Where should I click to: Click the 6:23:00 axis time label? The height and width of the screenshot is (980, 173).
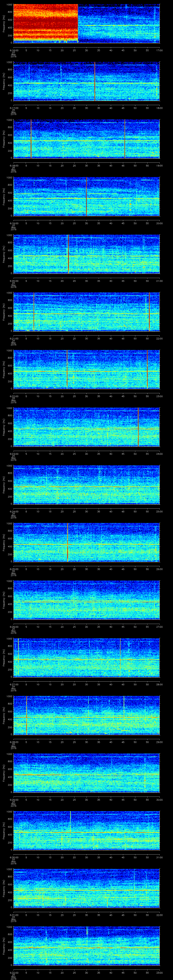14,454
